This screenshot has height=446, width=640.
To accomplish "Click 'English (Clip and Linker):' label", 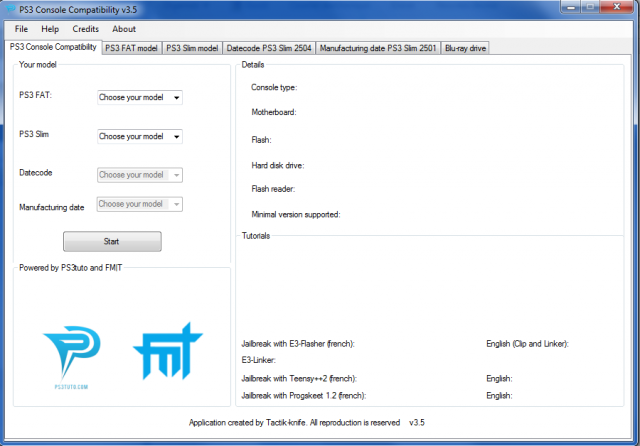I will pyautogui.click(x=527, y=344).
